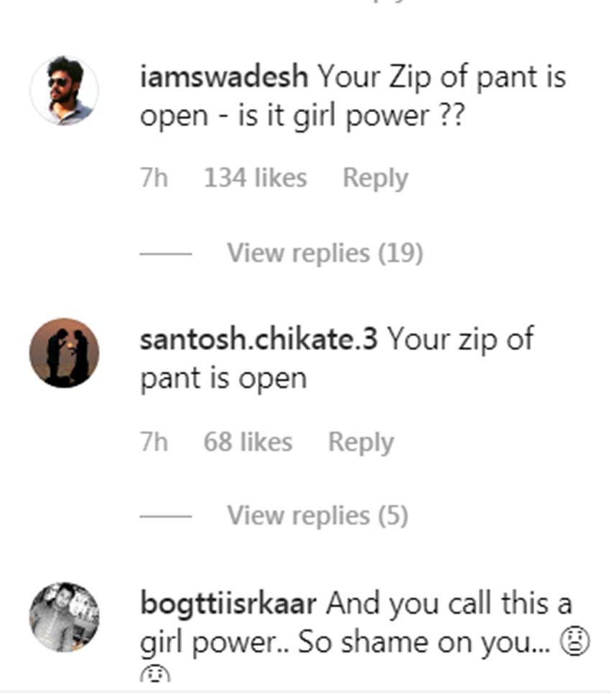View the 68 likes list

click(x=248, y=441)
